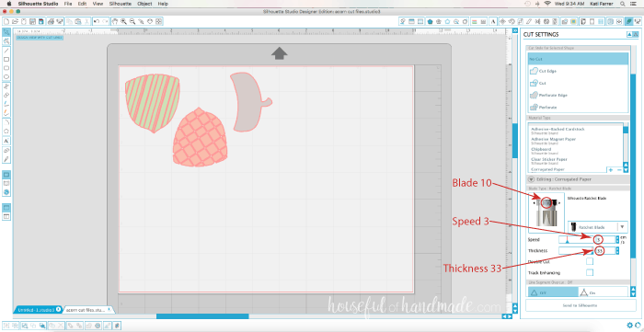Click the Zoom In magnifier icon
The width and height of the screenshot is (644, 332).
tap(123, 21)
